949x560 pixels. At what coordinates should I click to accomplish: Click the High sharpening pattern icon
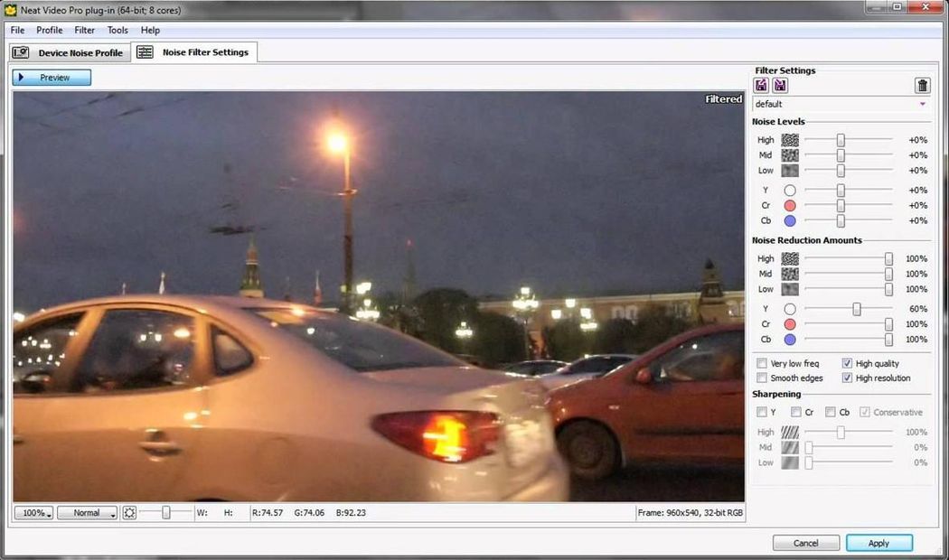click(790, 432)
